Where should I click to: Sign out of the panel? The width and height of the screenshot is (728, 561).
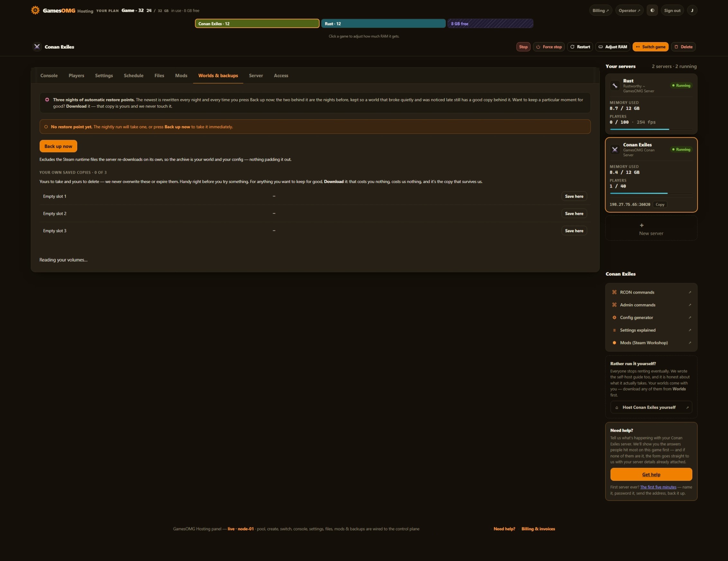tap(672, 10)
